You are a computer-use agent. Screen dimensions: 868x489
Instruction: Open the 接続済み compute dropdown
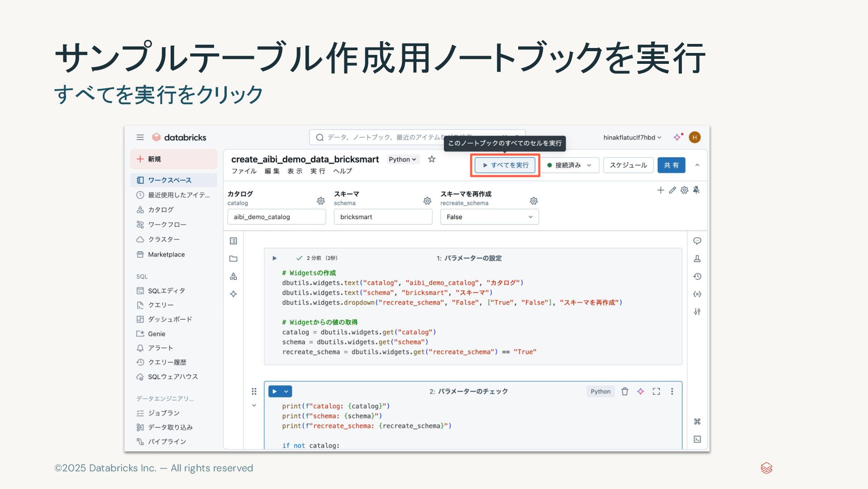coord(570,165)
